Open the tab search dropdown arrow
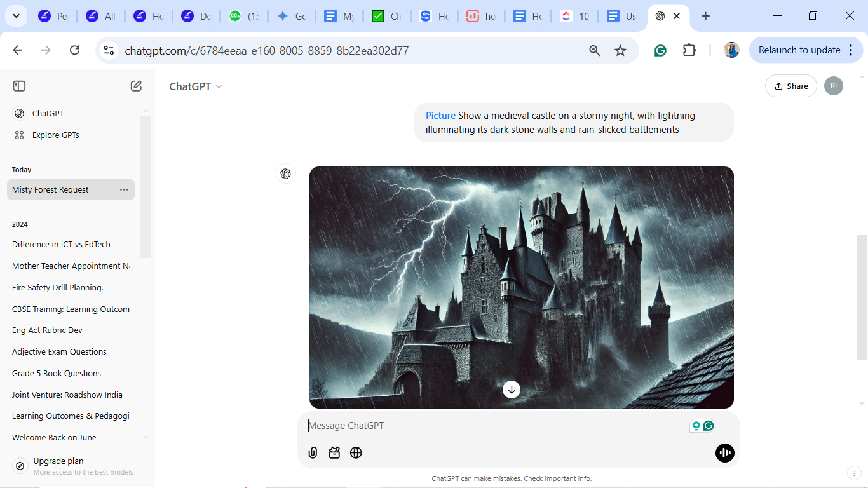This screenshot has height=488, width=868. point(16,16)
